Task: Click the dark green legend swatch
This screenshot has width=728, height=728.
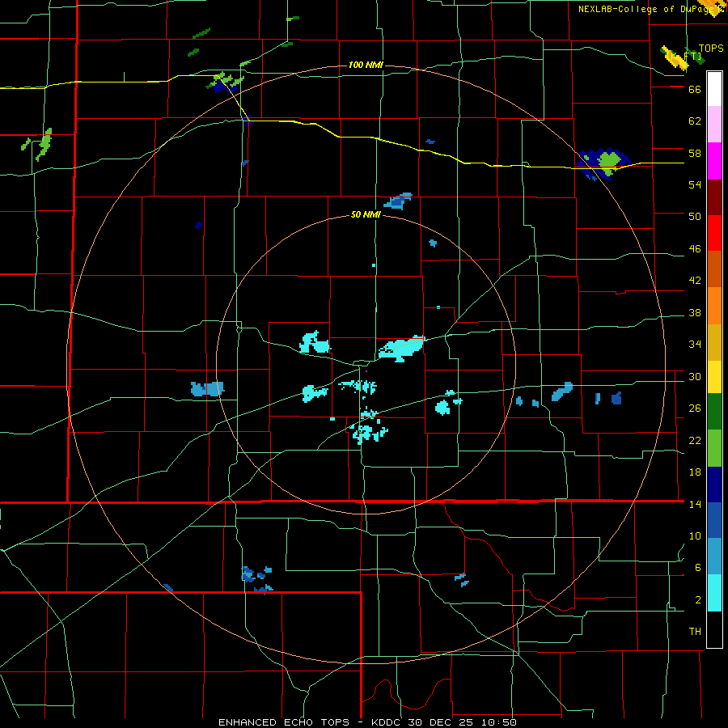Action: coord(714,412)
